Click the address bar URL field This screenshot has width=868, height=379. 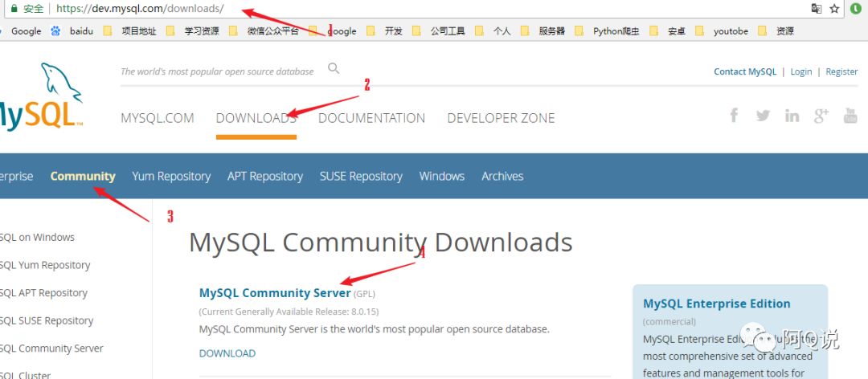(x=426, y=9)
